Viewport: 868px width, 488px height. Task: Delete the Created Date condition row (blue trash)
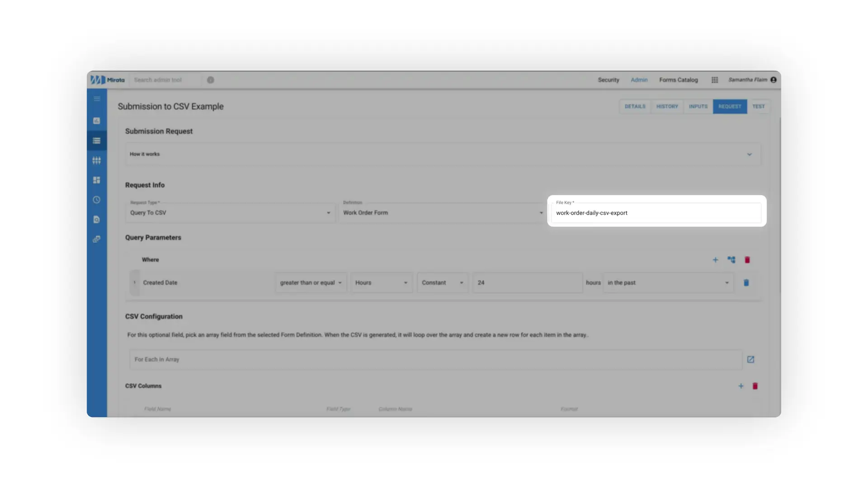[746, 282]
